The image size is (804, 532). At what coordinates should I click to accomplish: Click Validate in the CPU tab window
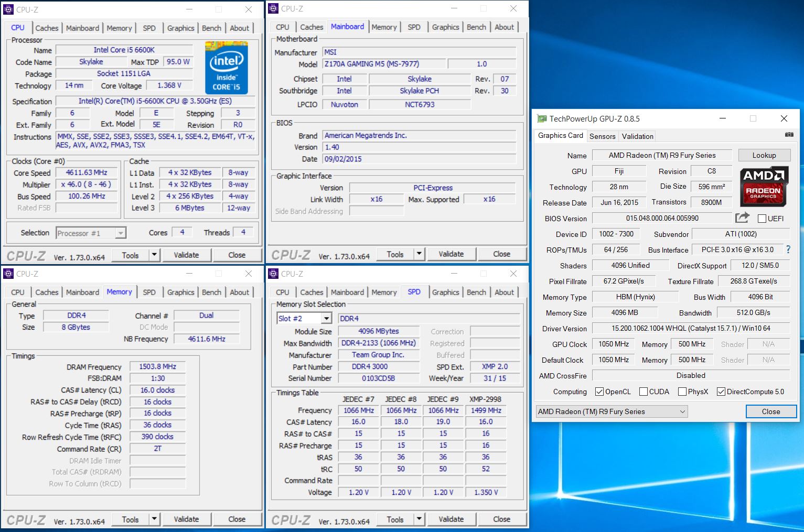(x=186, y=255)
